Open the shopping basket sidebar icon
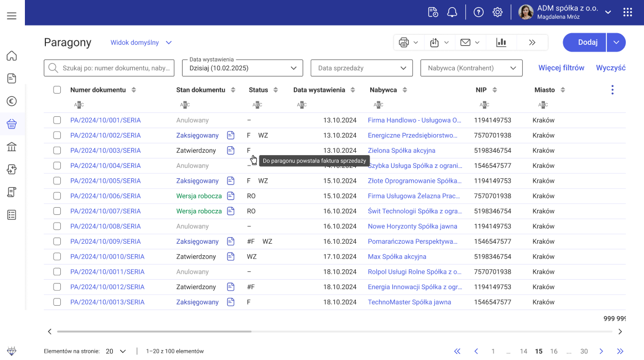 (12, 124)
